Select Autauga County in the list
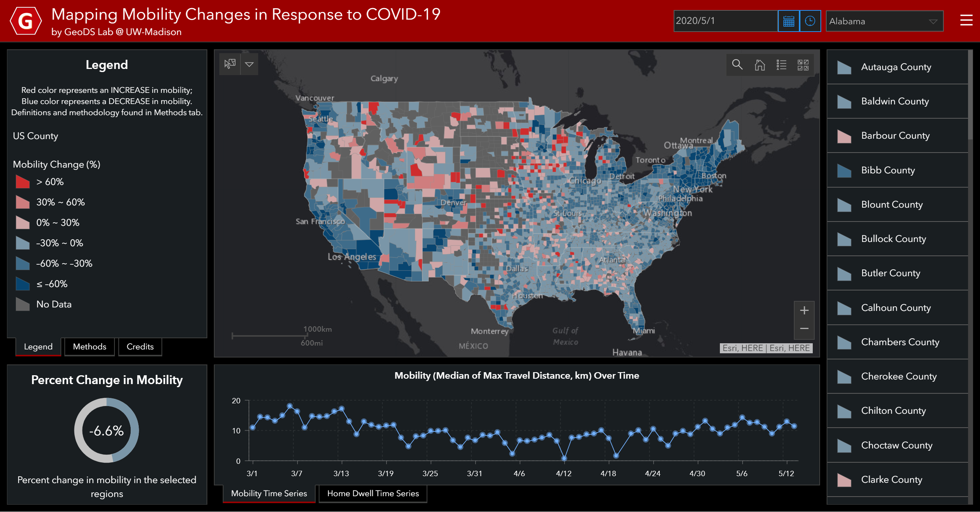 coord(898,67)
